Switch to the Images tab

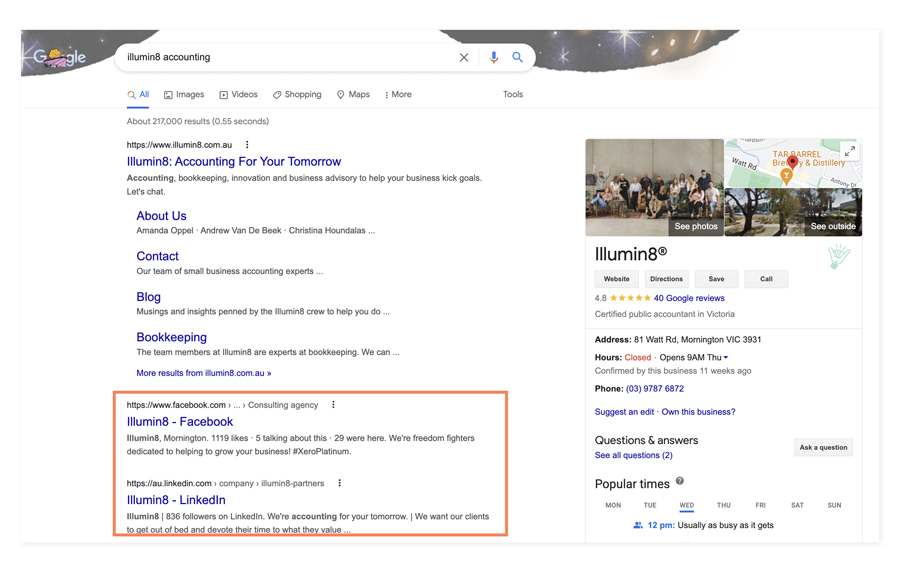[184, 95]
